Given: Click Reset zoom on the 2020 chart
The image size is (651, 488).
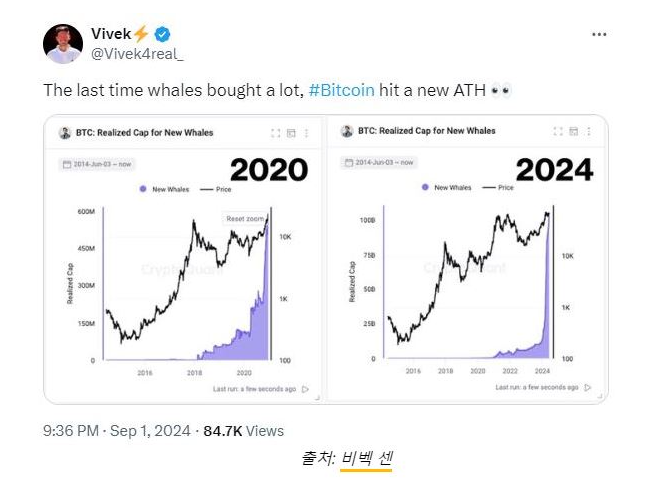Looking at the screenshot, I should click(x=243, y=218).
